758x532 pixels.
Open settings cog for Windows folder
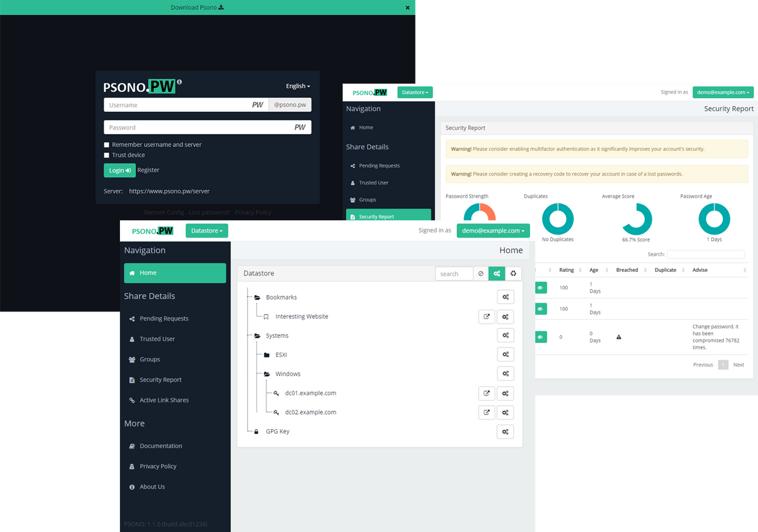coord(505,374)
